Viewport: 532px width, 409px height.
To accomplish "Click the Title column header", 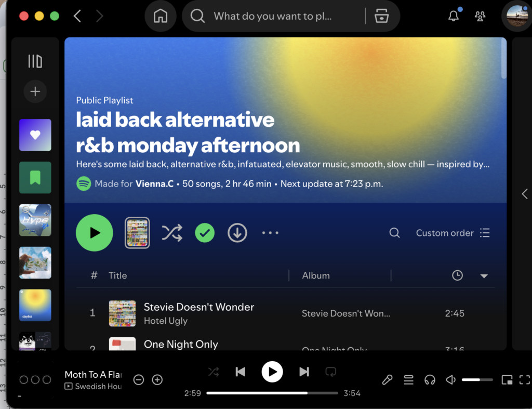I will (x=118, y=275).
